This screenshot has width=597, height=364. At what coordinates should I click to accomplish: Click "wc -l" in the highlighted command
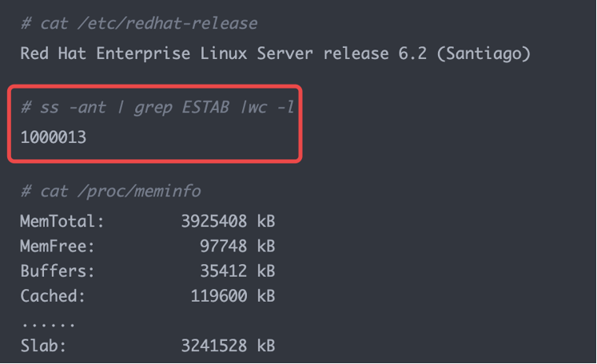270,107
